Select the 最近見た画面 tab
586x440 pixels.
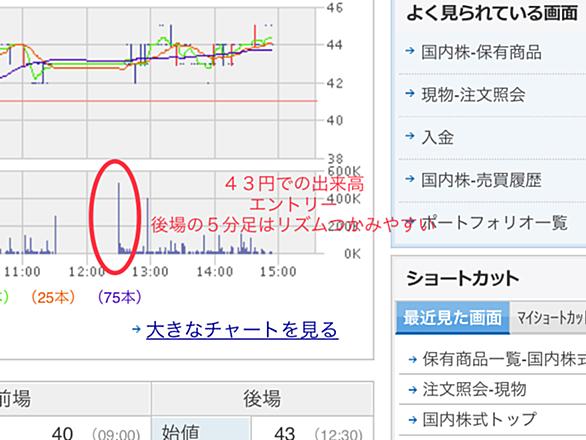click(453, 318)
